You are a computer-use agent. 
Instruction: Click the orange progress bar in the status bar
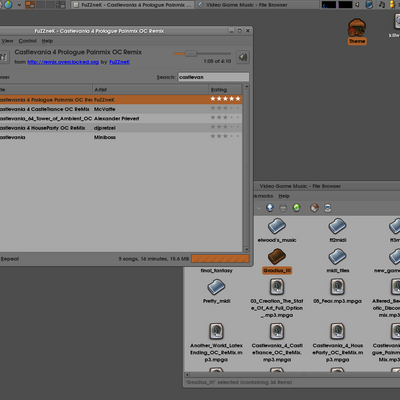[220, 259]
